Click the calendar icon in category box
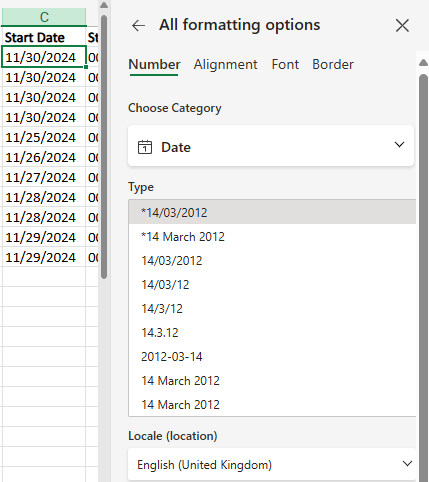This screenshot has height=482, width=429. click(145, 147)
